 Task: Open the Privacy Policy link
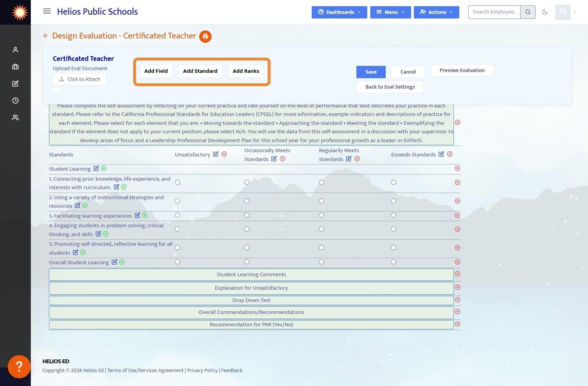(x=202, y=371)
